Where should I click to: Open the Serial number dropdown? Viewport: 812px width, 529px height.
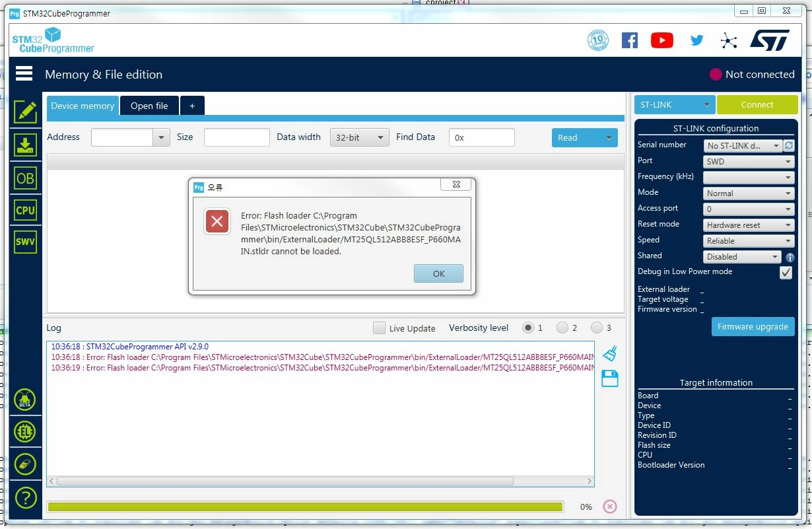pyautogui.click(x=743, y=145)
